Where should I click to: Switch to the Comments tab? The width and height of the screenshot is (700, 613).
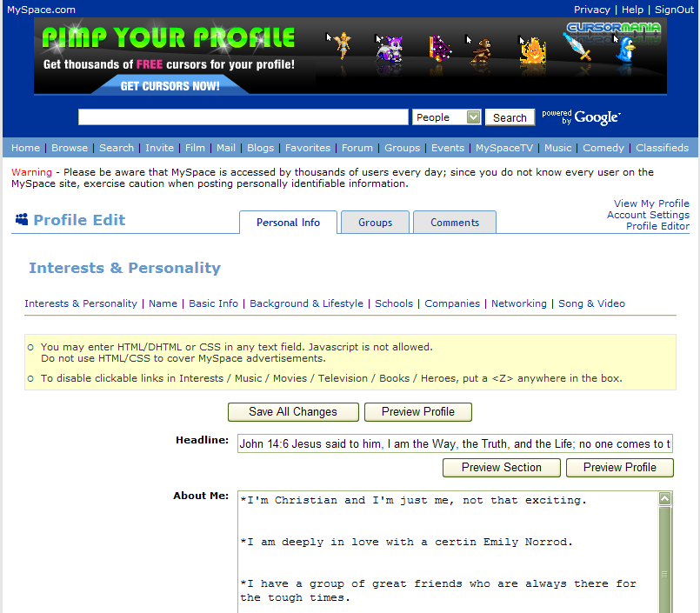tap(454, 222)
